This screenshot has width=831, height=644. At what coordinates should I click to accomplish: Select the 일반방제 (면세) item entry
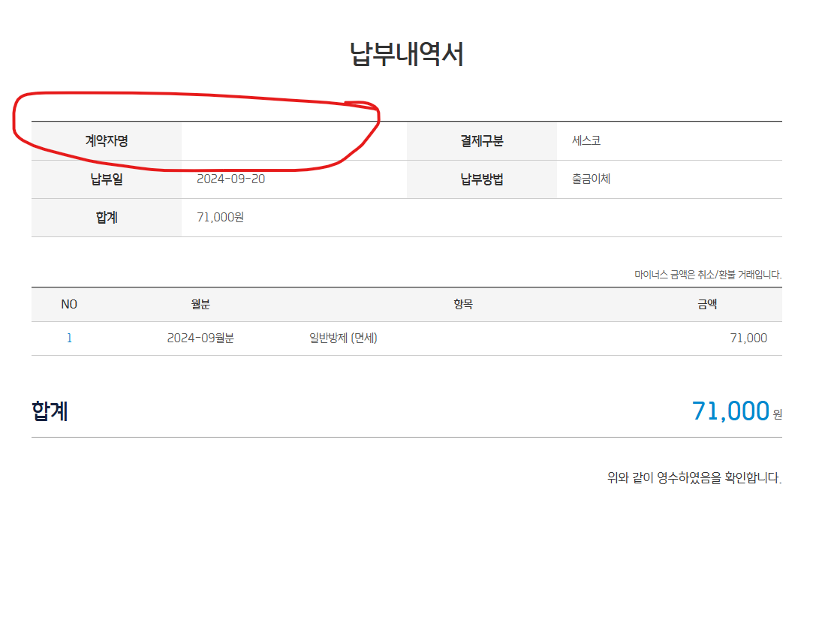[x=343, y=338]
